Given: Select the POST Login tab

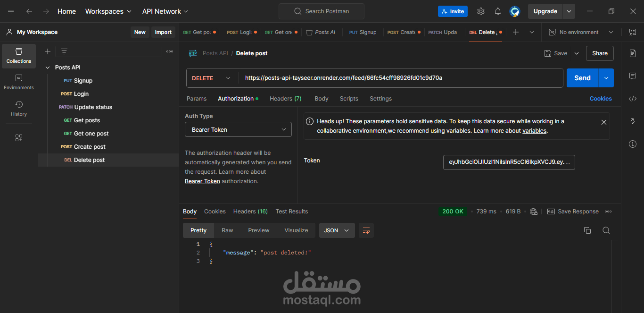Looking at the screenshot, I should pos(241,32).
